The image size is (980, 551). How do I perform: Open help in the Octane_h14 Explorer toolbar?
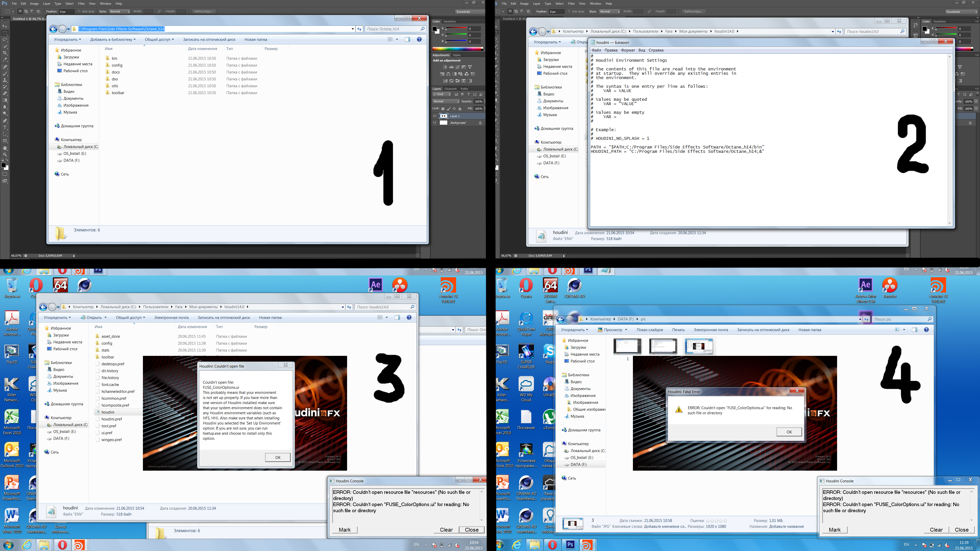tap(419, 40)
